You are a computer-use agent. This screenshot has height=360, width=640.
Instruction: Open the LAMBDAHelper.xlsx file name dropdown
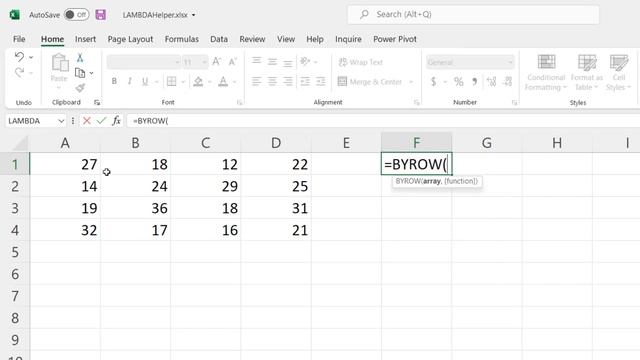(x=193, y=15)
